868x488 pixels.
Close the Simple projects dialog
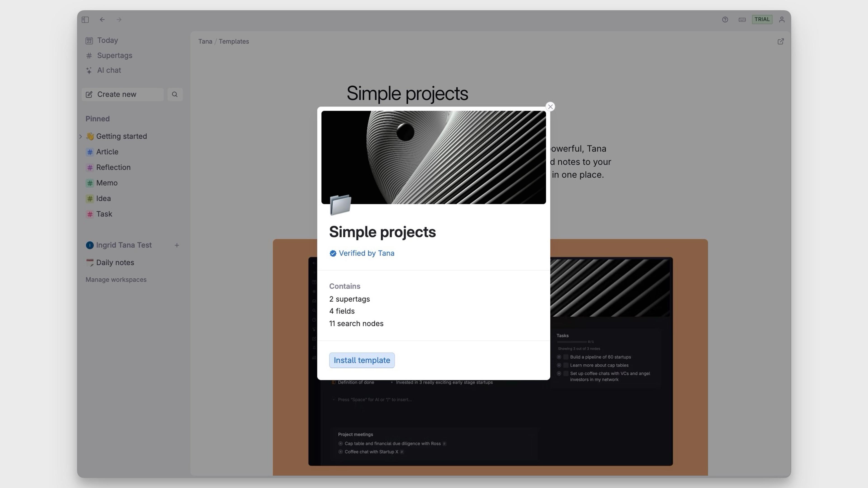pyautogui.click(x=550, y=107)
